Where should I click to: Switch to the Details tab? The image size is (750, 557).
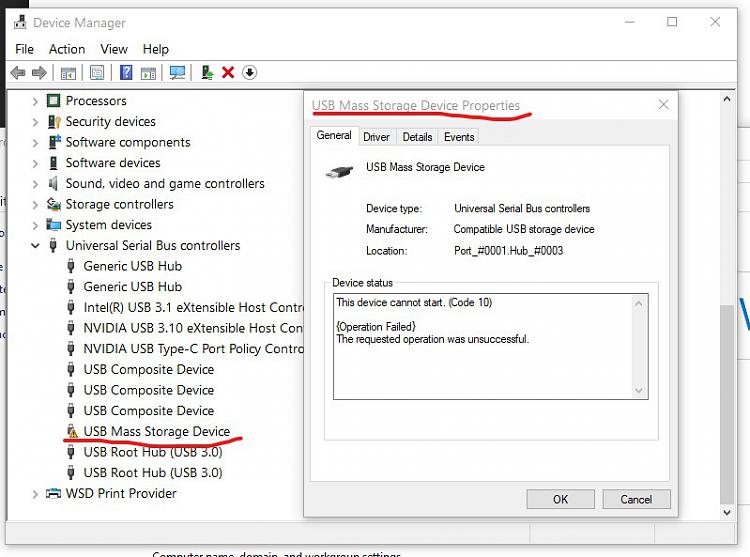(417, 137)
